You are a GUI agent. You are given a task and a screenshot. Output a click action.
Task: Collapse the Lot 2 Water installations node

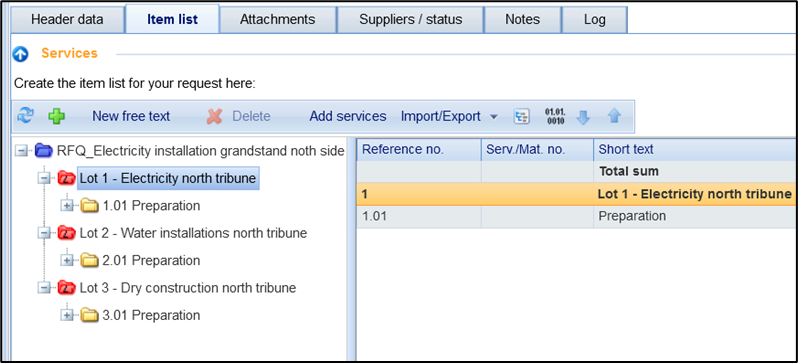44,233
